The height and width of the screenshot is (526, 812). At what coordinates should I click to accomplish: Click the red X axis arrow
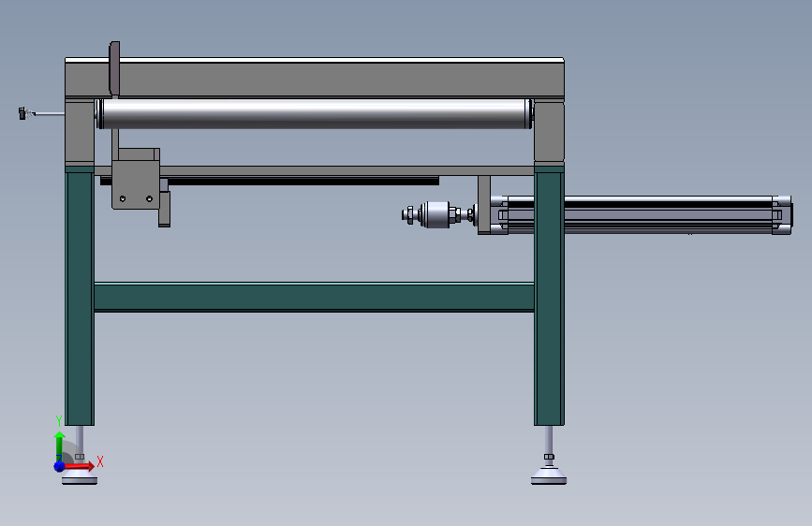point(81,466)
